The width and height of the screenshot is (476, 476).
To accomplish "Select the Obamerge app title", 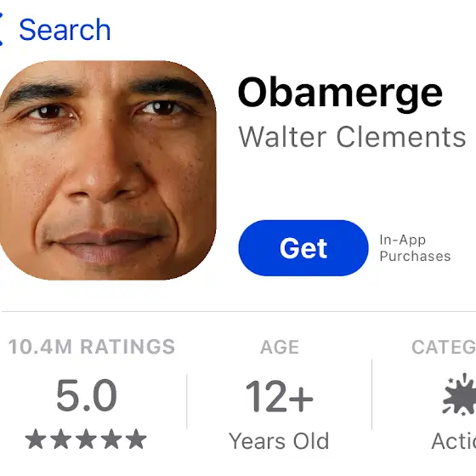I will tap(340, 93).
